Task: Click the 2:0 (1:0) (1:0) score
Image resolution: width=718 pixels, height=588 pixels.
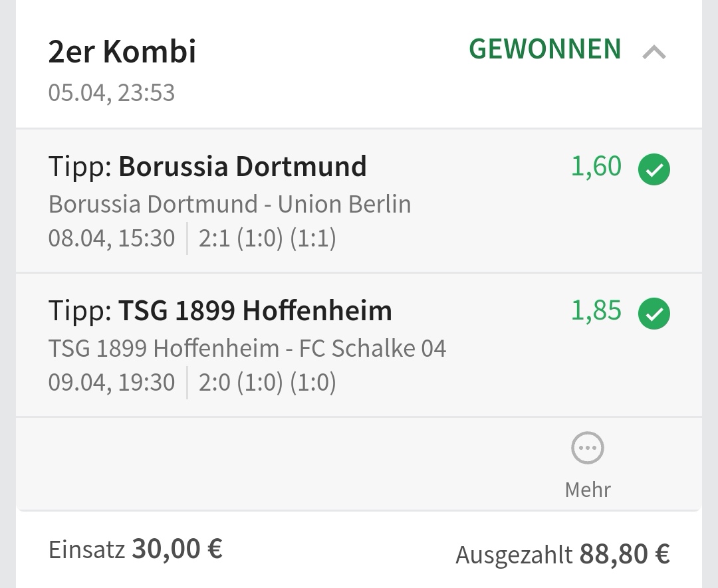Action: coord(267,382)
